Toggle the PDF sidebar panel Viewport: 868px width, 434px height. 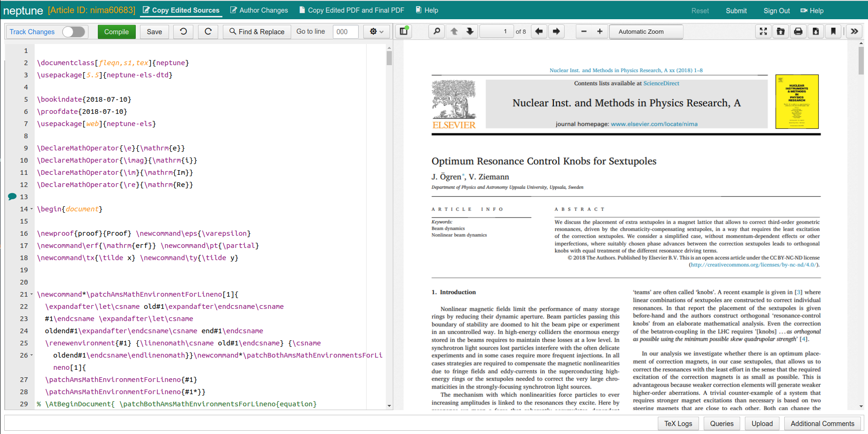403,31
